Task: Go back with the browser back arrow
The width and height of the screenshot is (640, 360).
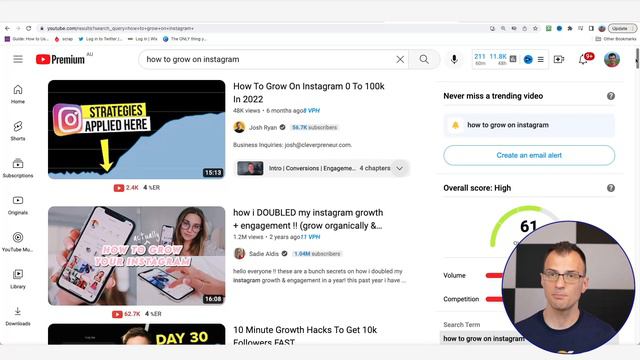Action: 7,28
